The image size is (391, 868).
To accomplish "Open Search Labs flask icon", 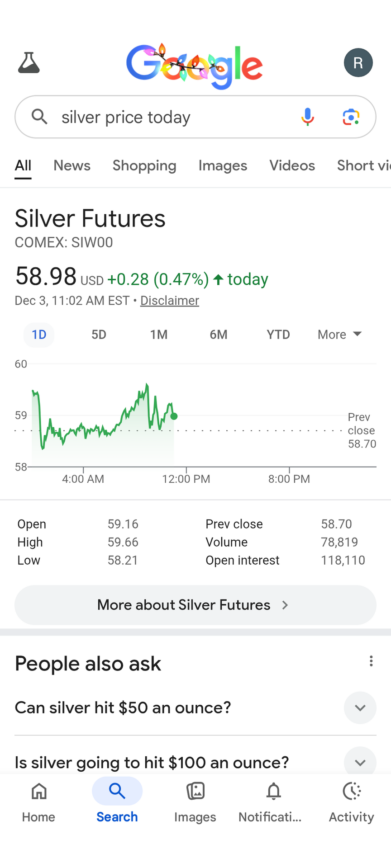I will pyautogui.click(x=29, y=63).
